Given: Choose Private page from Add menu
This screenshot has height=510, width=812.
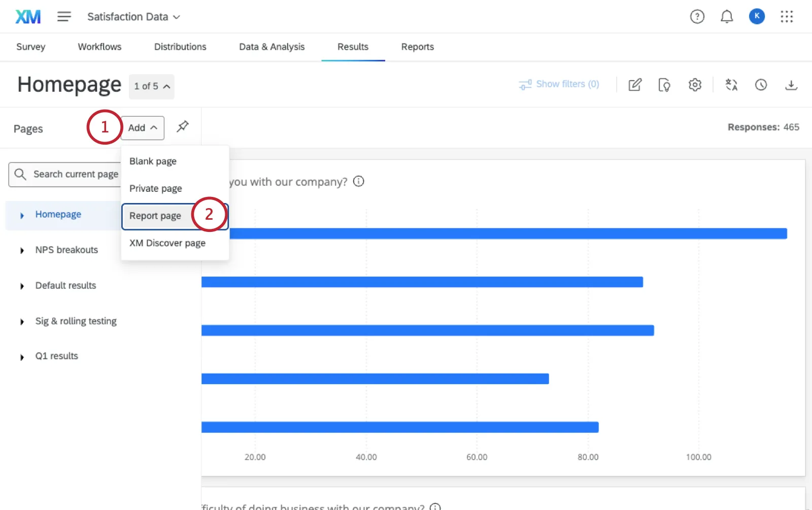Looking at the screenshot, I should coord(175,188).
